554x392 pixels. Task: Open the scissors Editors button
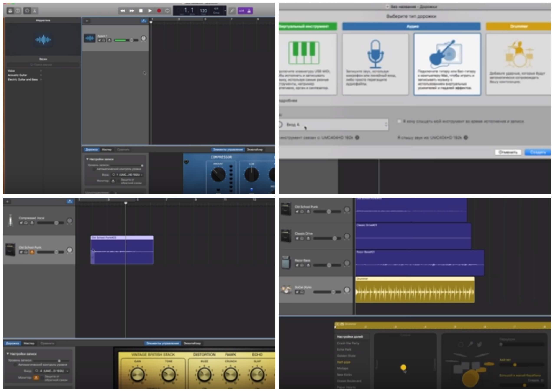pos(34,11)
